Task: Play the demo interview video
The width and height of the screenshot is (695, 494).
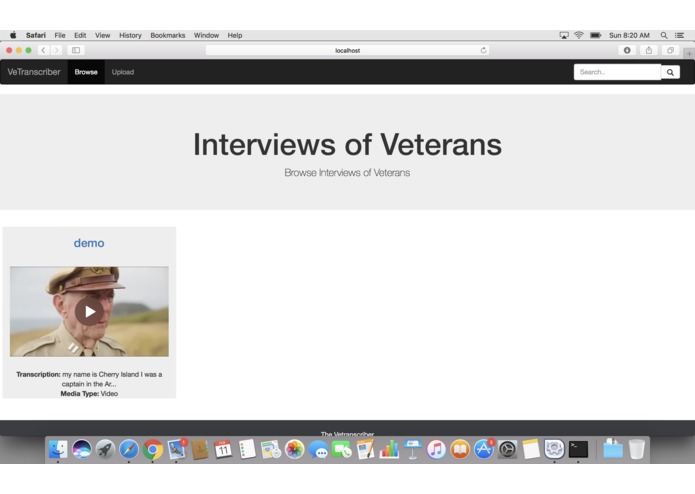Action: point(90,311)
